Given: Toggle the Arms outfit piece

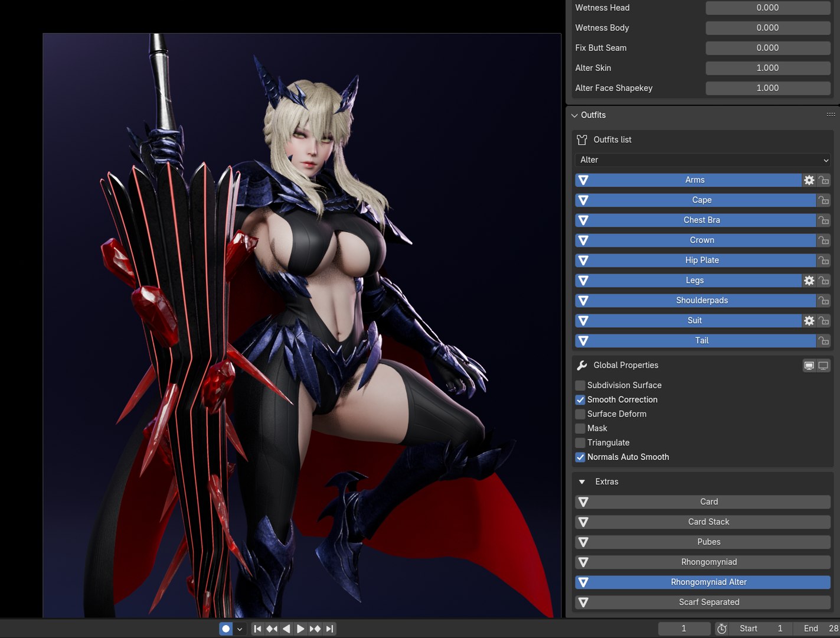Looking at the screenshot, I should (688, 180).
